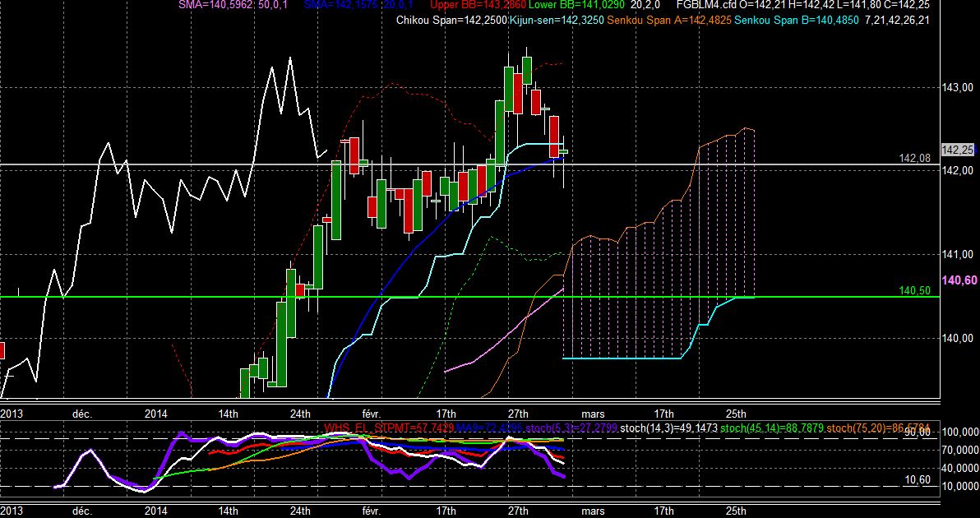Click the red WHS_EL_STPMT=57,7429 label
Image resolution: width=980 pixels, height=518 pixels.
389,428
